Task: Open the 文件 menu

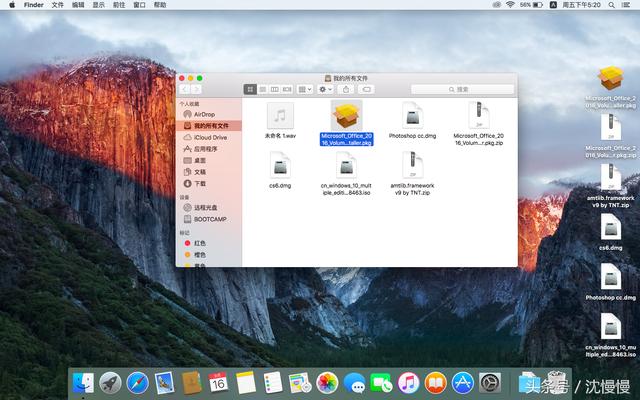Action: click(x=58, y=5)
